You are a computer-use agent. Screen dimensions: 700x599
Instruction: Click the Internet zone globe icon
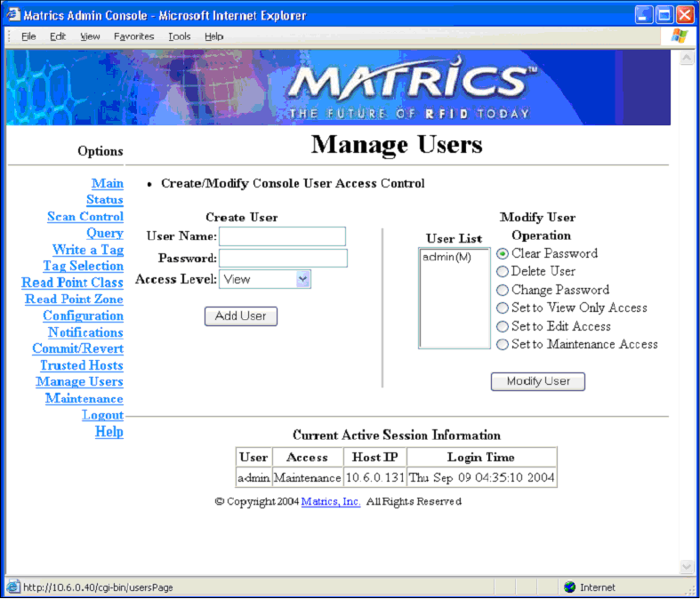pyautogui.click(x=569, y=587)
